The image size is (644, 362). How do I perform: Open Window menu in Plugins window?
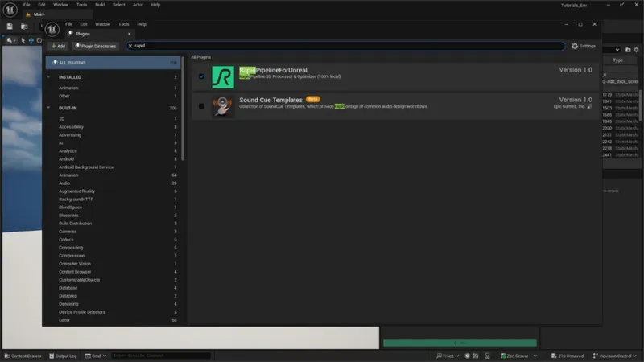(x=103, y=24)
